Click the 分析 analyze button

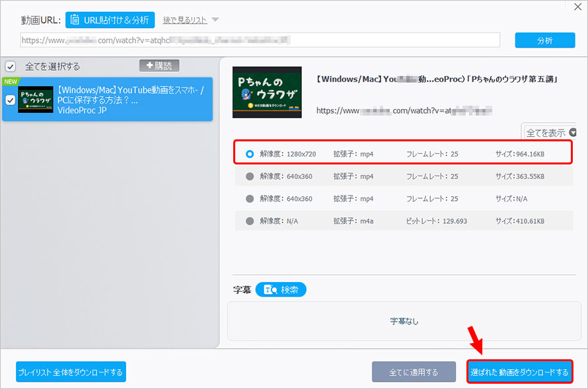click(x=544, y=40)
